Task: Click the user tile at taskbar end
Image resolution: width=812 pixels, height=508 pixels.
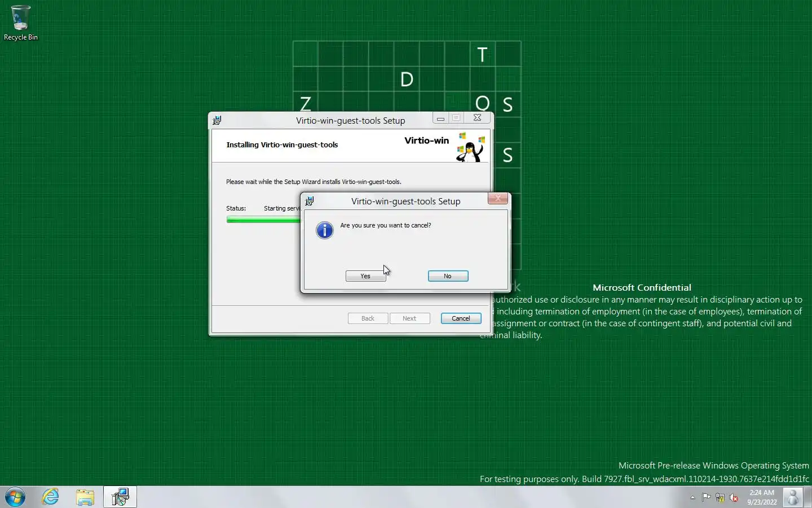Action: (x=793, y=497)
